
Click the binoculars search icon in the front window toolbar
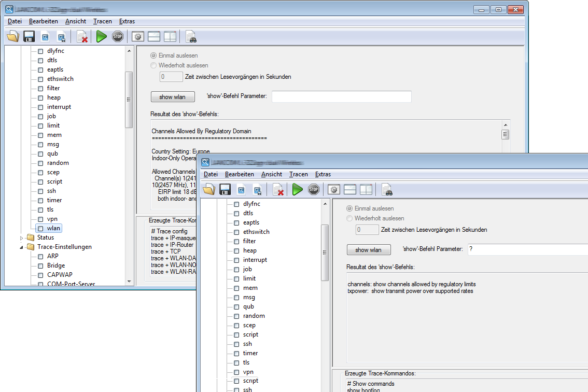[x=387, y=189]
